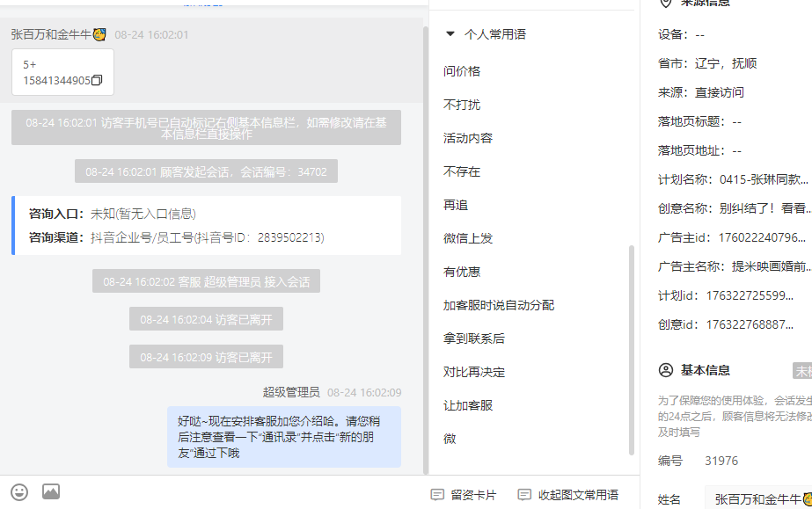Click 16:02:09 访客已离开 notice

206,358
